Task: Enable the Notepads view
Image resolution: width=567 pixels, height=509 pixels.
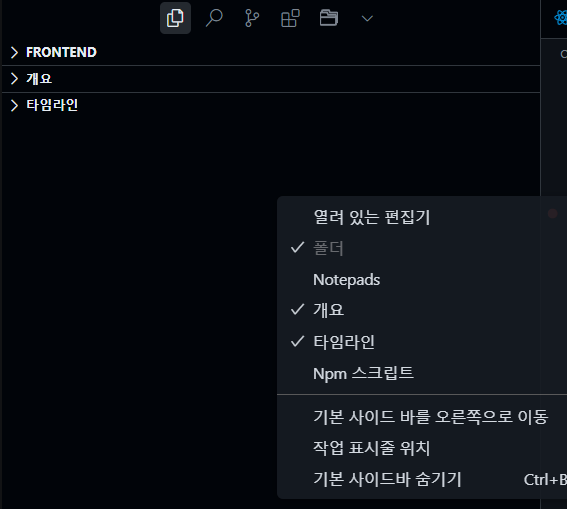Action: [x=422, y=279]
